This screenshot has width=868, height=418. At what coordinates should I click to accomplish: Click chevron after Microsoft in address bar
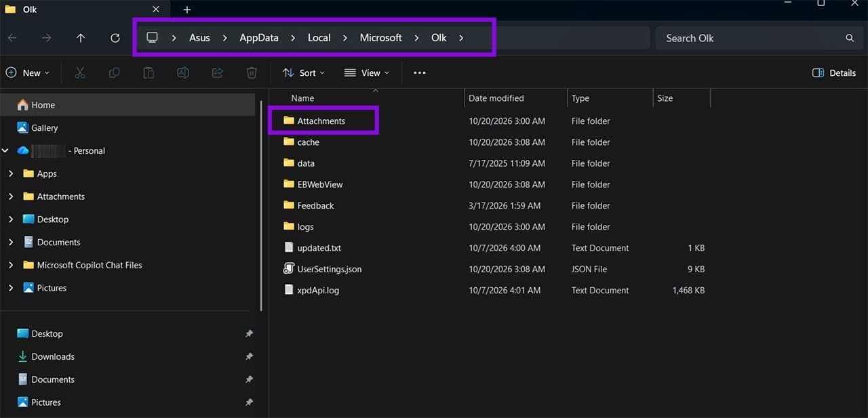416,38
